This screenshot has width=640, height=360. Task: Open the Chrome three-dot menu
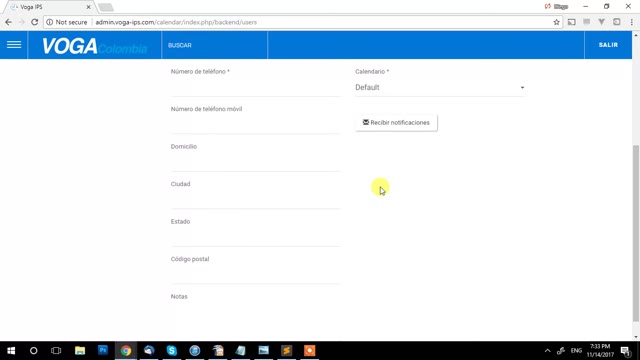click(x=631, y=22)
